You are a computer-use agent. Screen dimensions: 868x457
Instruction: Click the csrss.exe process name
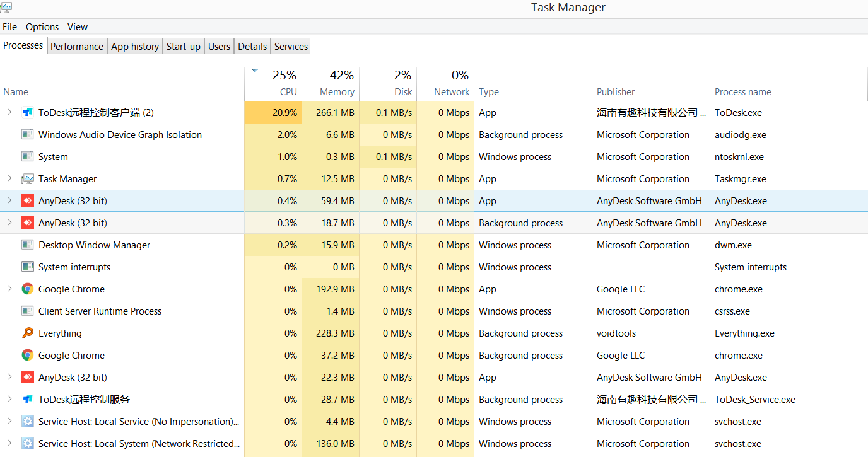pos(732,311)
